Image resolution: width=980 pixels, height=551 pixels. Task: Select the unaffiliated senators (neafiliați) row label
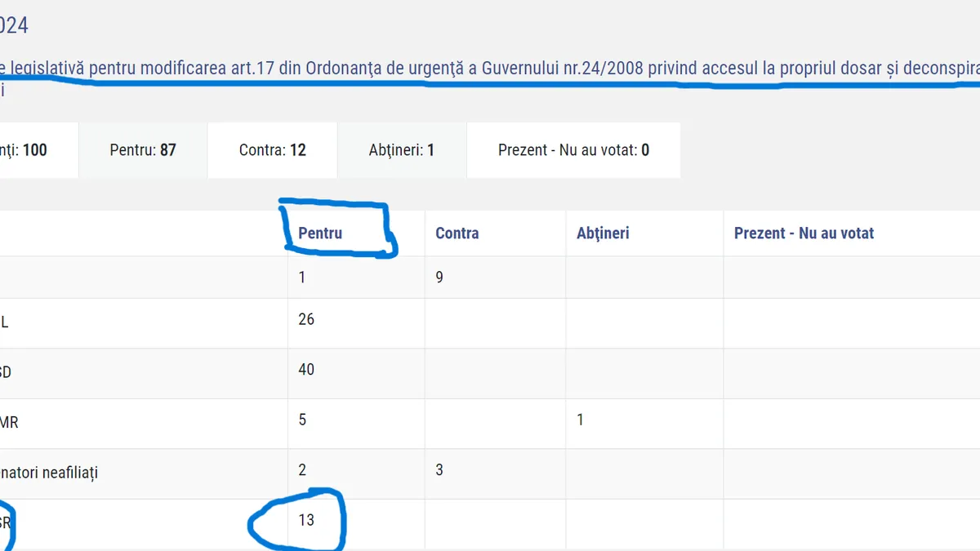pos(49,473)
